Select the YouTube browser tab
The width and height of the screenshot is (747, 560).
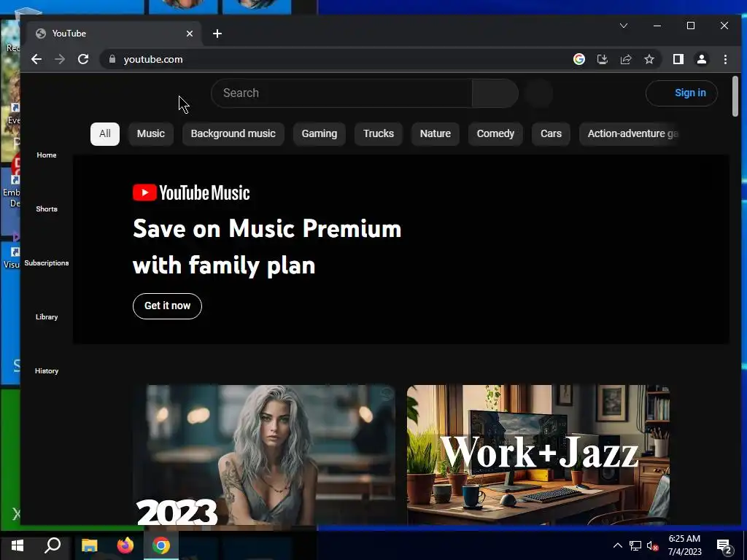click(x=115, y=34)
